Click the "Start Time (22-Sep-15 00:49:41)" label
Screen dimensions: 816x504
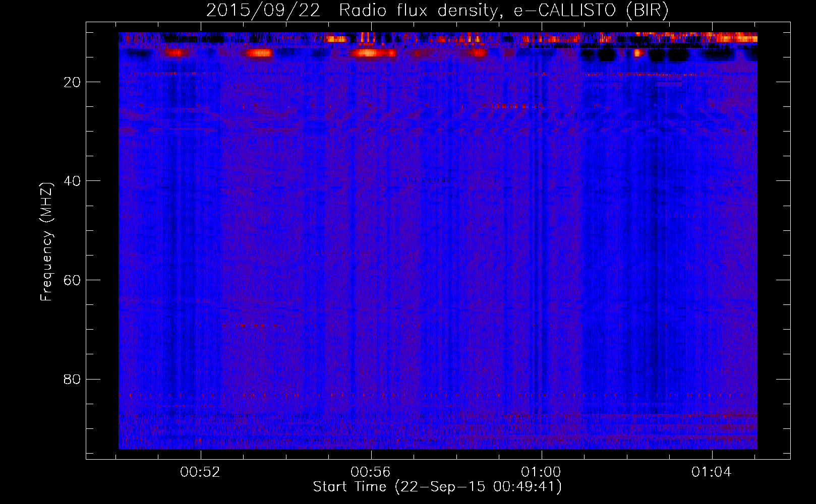[437, 487]
